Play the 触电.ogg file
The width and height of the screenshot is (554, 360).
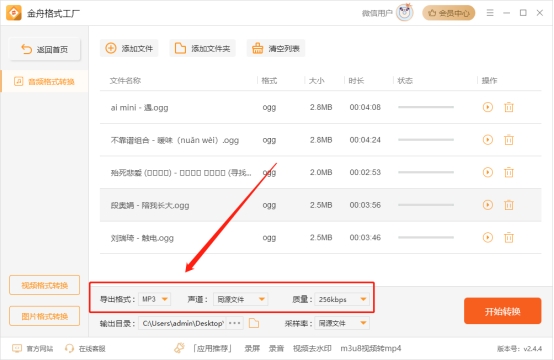tap(488, 237)
